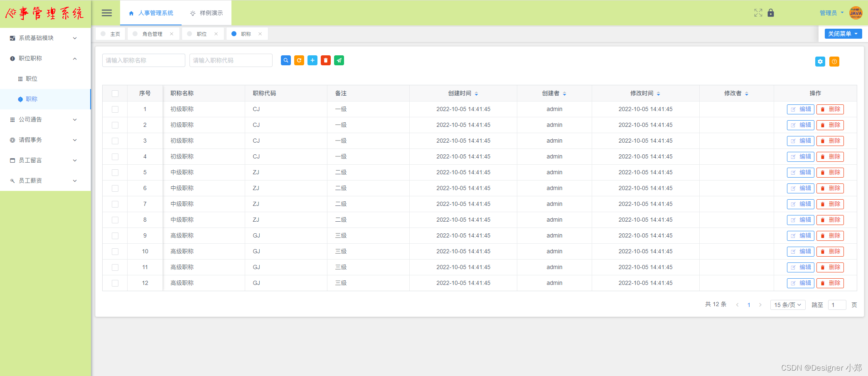Tick the checkbox for row 12

[x=115, y=283]
